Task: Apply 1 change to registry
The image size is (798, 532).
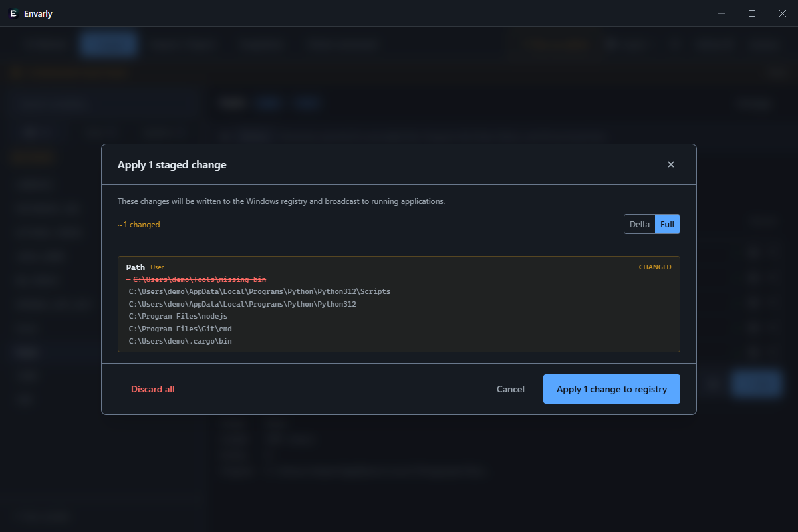Action: point(612,389)
